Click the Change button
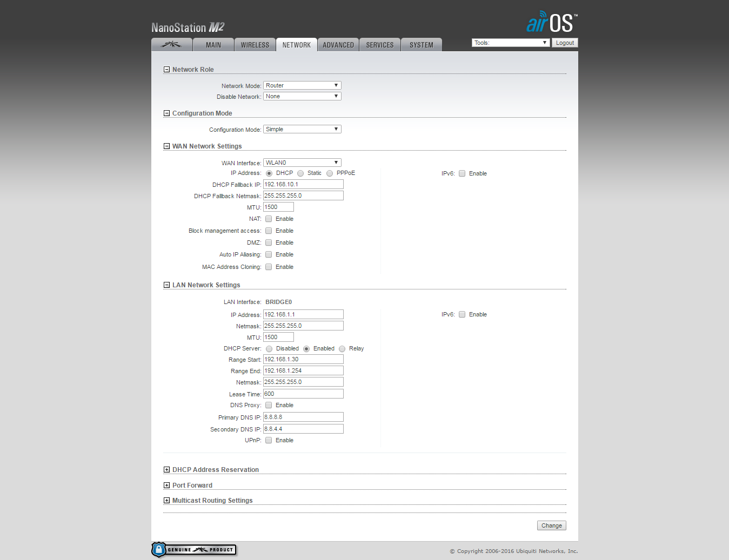 coord(552,525)
